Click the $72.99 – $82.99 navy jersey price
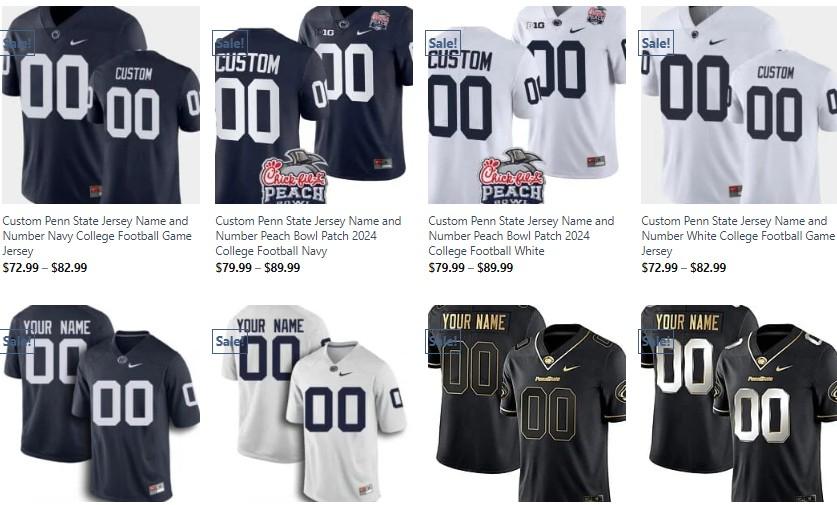837x505 pixels. pyautogui.click(x=45, y=267)
